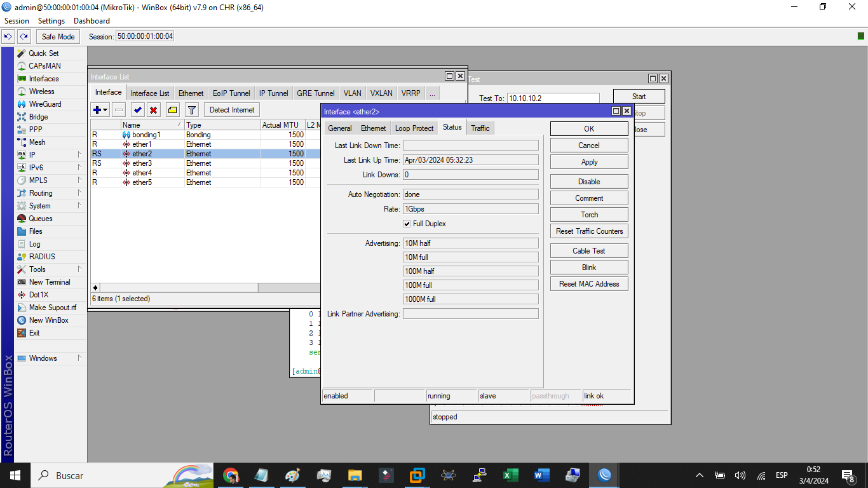Switch to Ethernet tab in ether2 dialog
Viewport: 868px width, 488px height.
click(x=374, y=128)
